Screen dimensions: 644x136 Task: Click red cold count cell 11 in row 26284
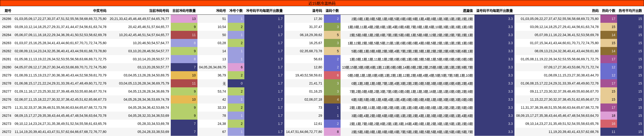184,35
